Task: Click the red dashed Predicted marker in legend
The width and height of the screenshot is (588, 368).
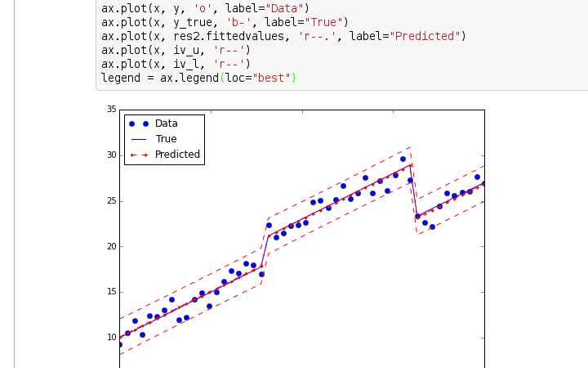Action: point(138,155)
